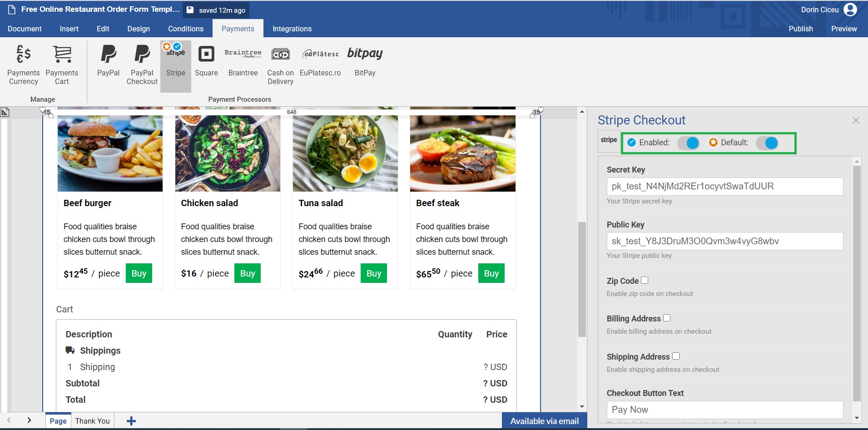Choose PayPal Checkout processor
868x430 pixels.
tap(142, 64)
